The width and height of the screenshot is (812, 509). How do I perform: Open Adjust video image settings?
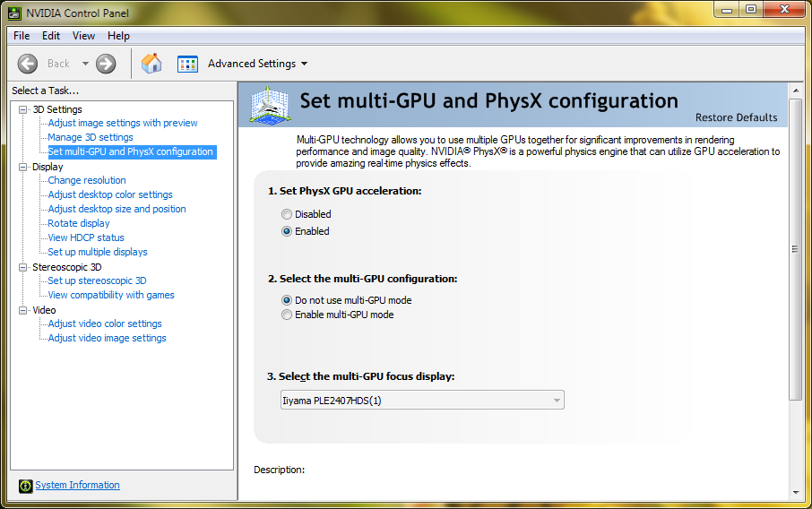[x=108, y=338]
